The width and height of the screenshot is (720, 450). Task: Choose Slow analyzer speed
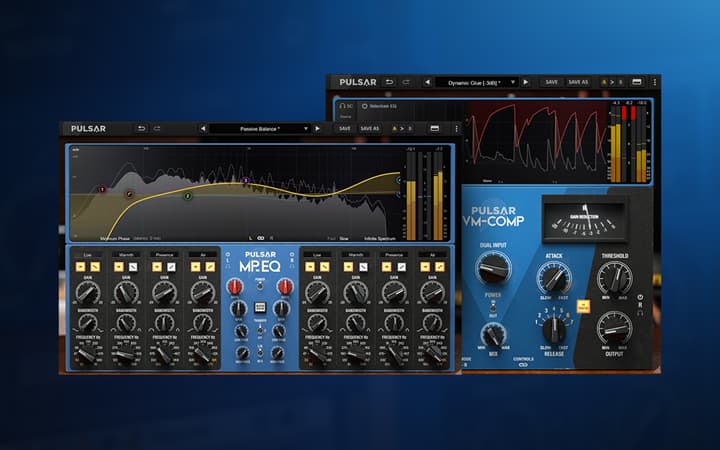click(x=344, y=238)
